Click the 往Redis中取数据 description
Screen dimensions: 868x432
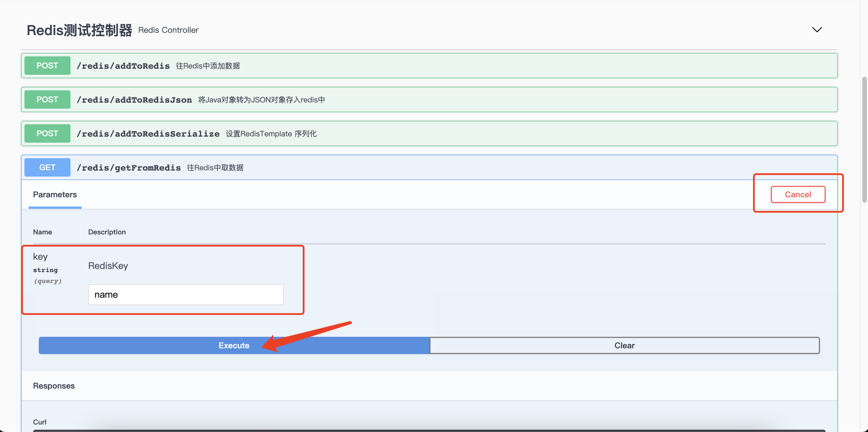click(x=215, y=167)
